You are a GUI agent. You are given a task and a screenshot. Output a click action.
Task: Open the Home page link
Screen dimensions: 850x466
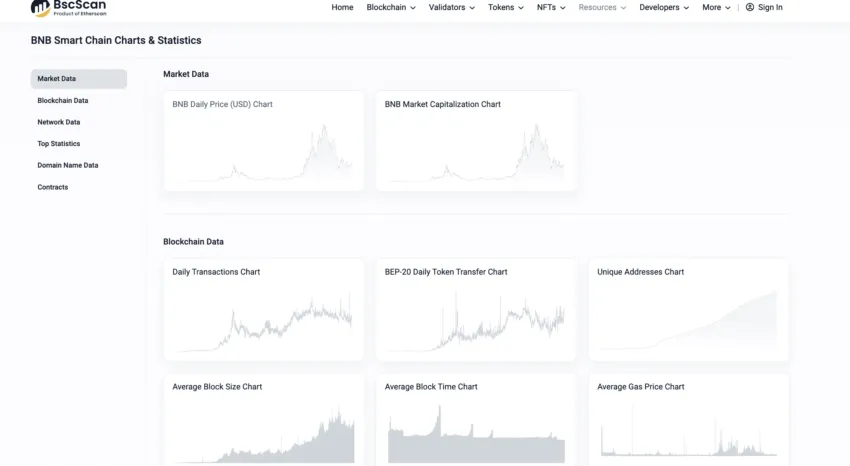(342, 7)
